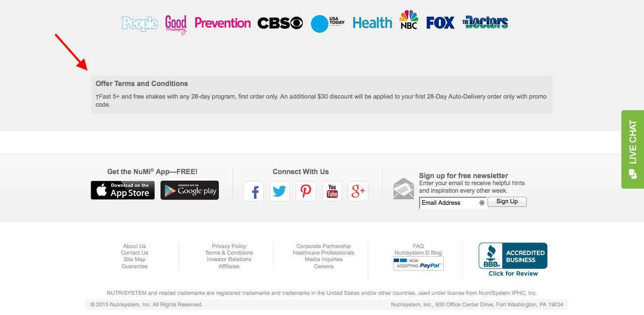Visit the Nutrisystem D Blog link

(418, 253)
